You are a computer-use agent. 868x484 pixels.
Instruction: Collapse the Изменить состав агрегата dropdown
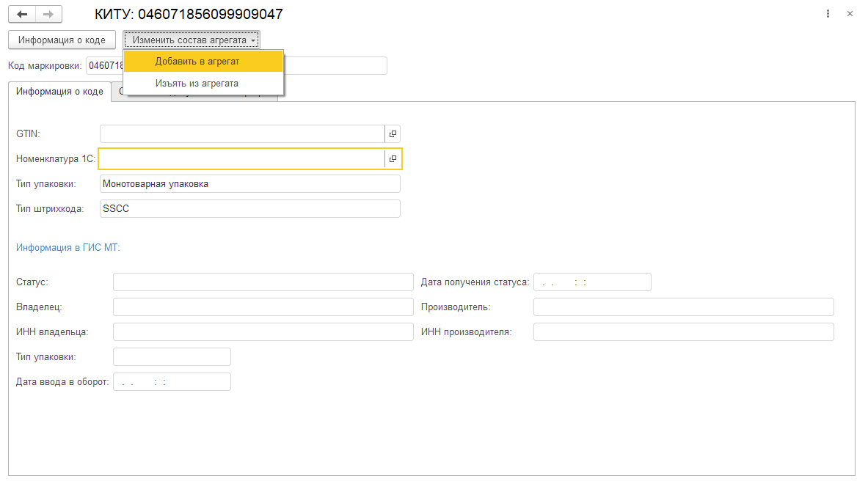192,40
